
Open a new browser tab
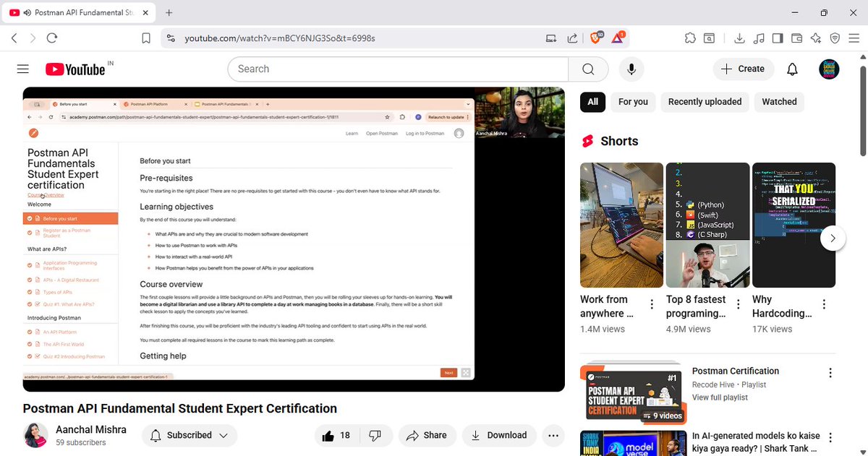pos(169,12)
